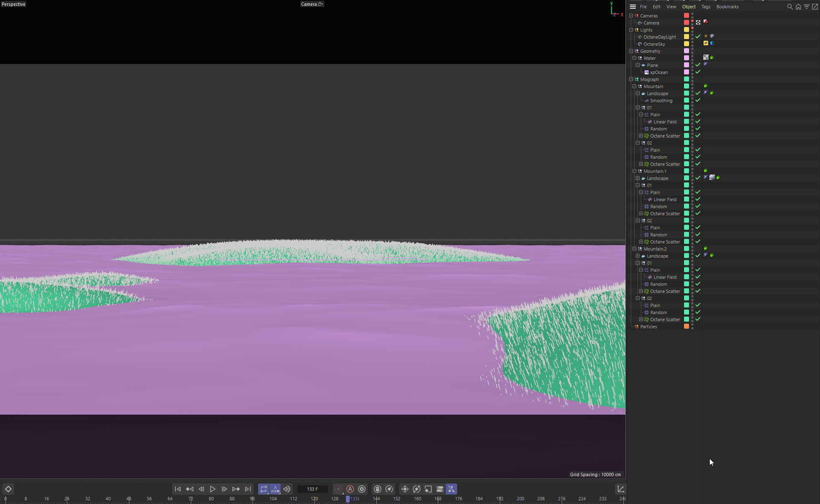Toggle the OctaneDayLight enable checkmark

point(698,37)
